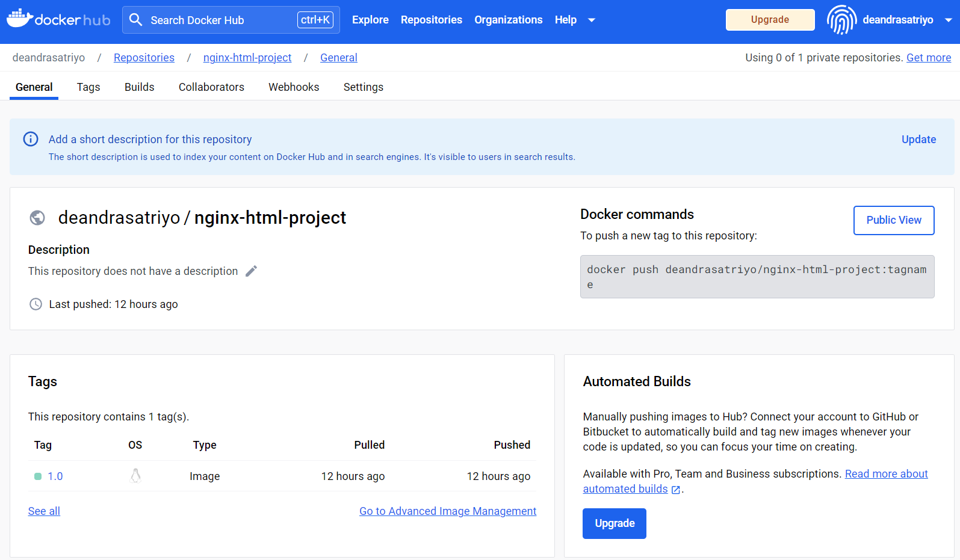
Task: Click the Pulled column header
Action: coord(370,445)
